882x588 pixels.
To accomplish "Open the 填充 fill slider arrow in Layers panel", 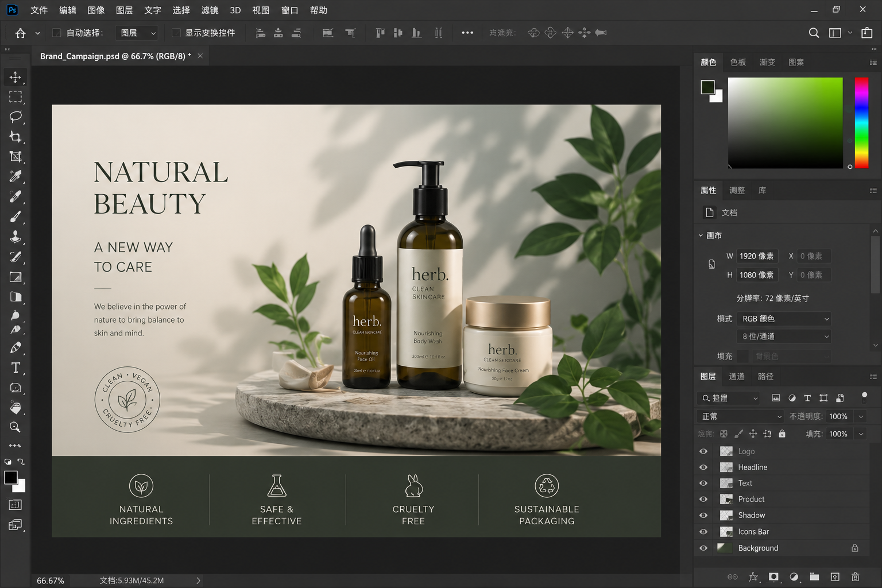I will (861, 434).
